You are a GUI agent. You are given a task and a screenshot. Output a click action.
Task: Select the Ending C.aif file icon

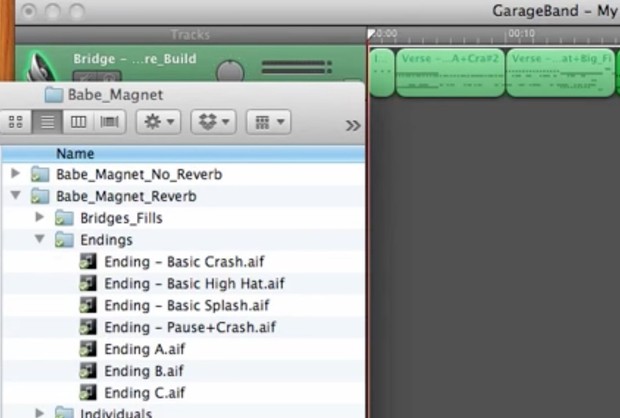(88, 392)
